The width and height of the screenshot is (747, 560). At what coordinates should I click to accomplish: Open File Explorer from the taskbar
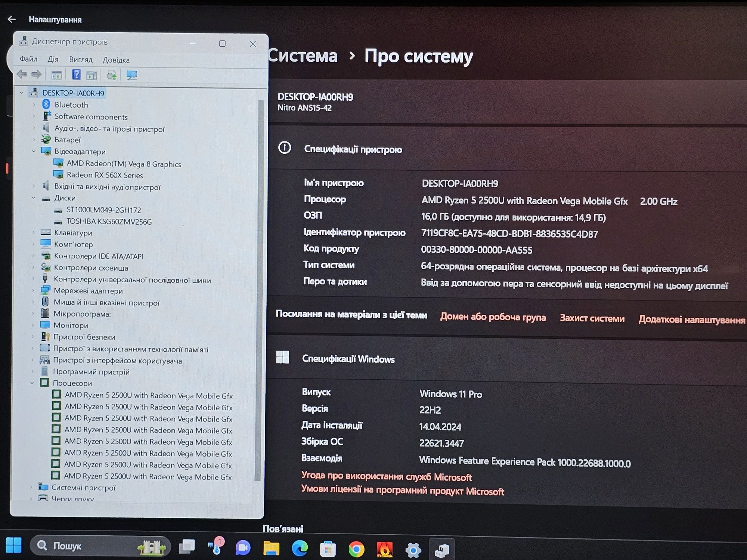(x=271, y=548)
